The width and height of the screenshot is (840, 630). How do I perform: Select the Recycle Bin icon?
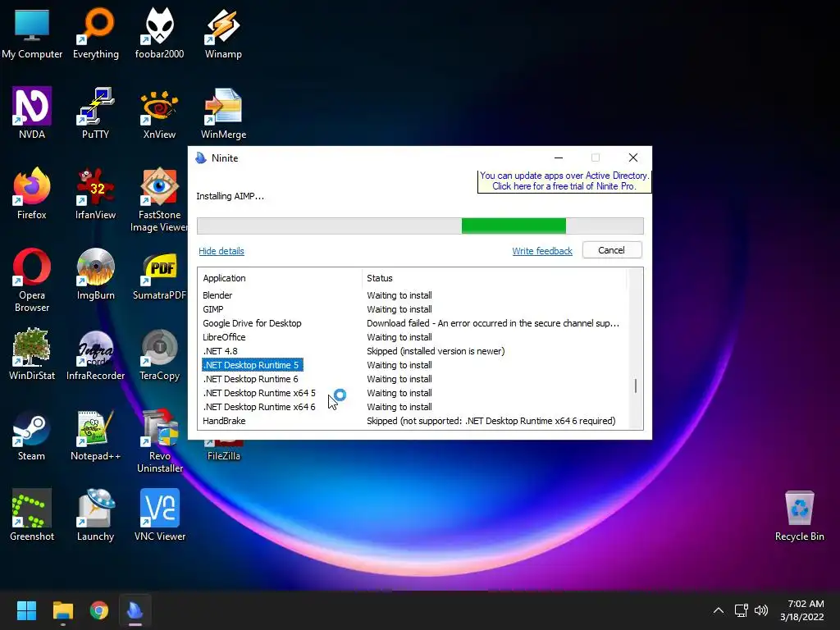click(799, 515)
